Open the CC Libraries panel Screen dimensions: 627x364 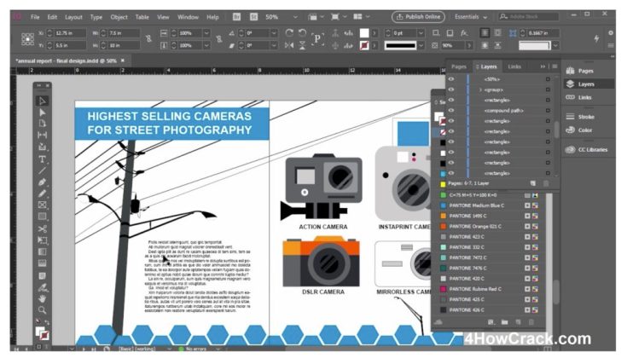coord(587,149)
